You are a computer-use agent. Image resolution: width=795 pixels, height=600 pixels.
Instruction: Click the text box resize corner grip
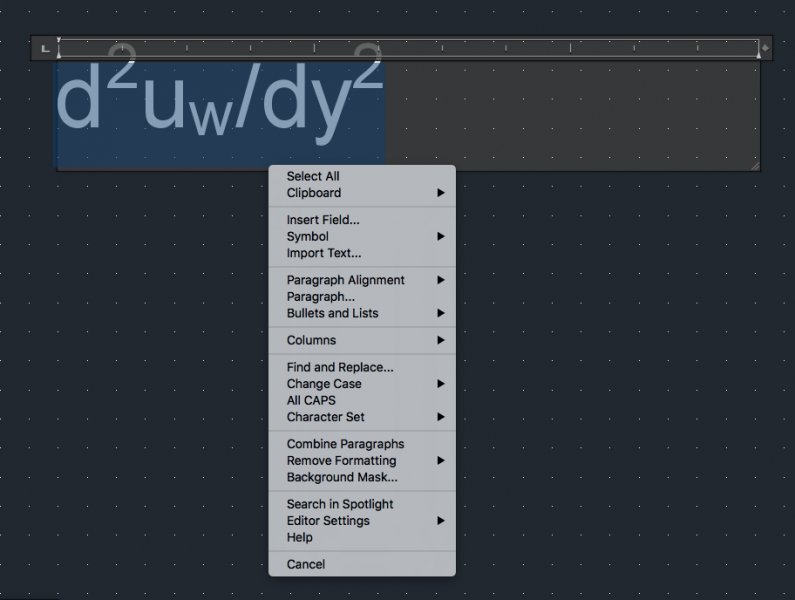point(755,166)
